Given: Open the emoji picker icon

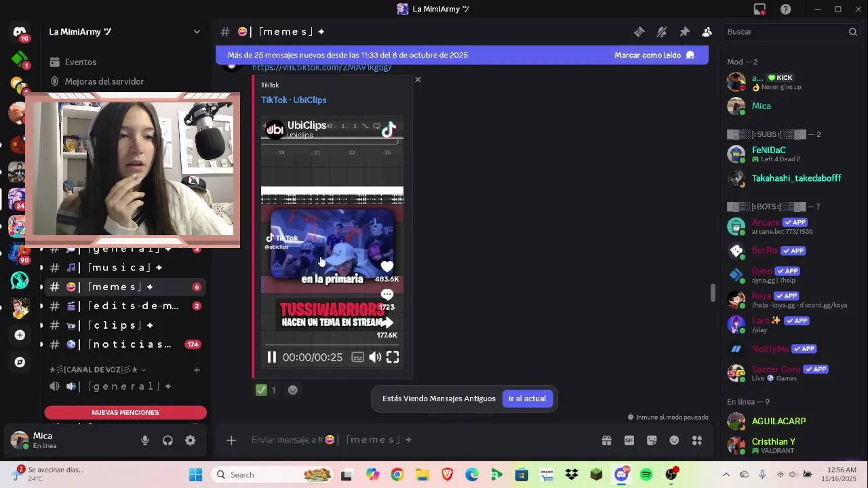Looking at the screenshot, I should coord(674,441).
